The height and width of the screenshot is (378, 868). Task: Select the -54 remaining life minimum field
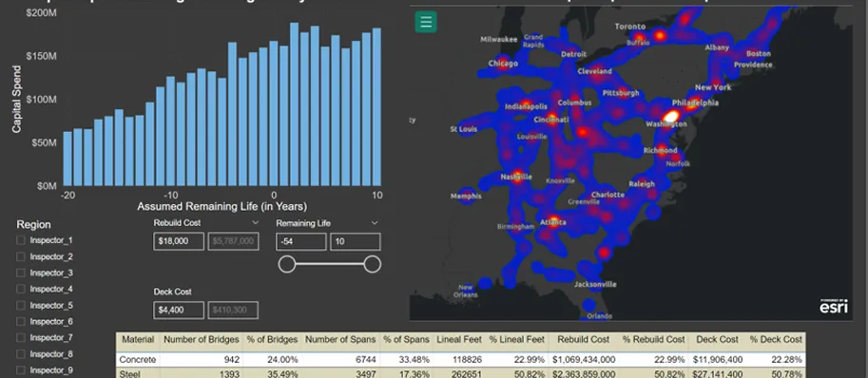(301, 241)
